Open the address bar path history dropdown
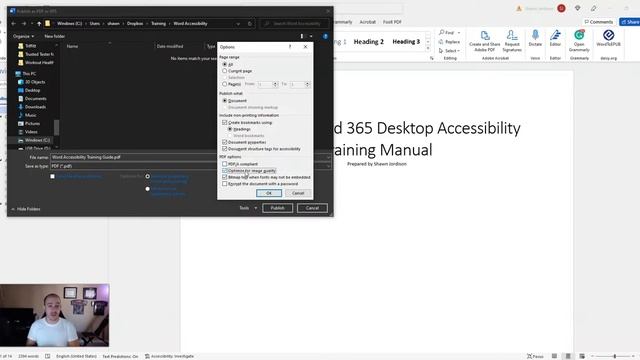 pos(238,24)
